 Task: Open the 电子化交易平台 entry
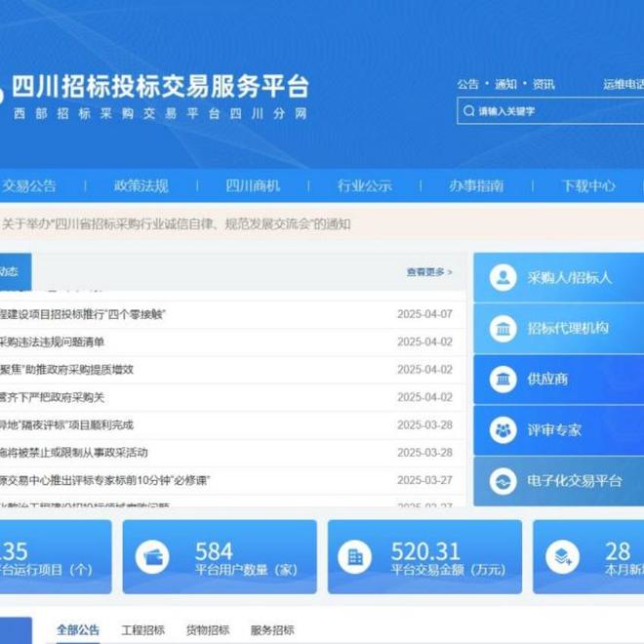(558, 481)
